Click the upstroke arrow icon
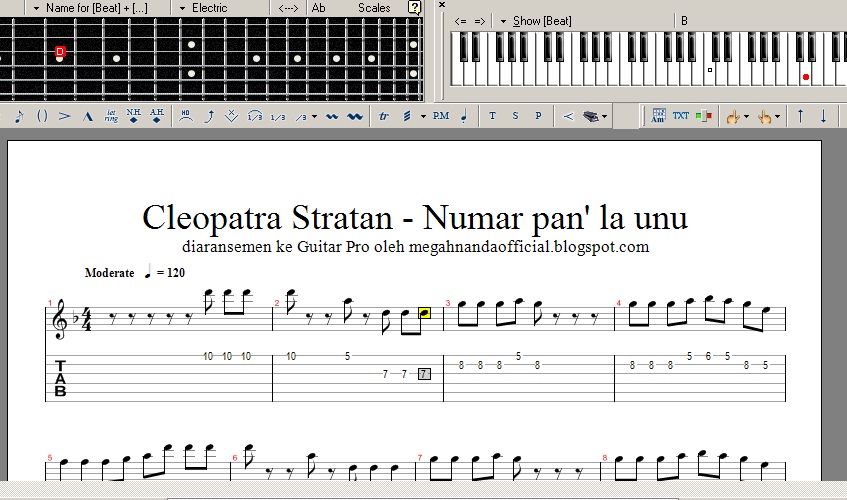 pos(801,116)
